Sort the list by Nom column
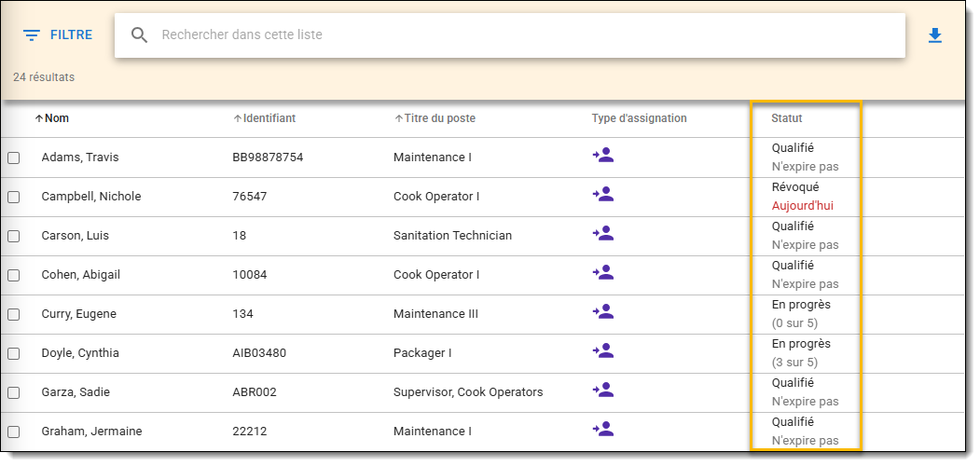Screen dimensions: 980x466 tap(56, 118)
